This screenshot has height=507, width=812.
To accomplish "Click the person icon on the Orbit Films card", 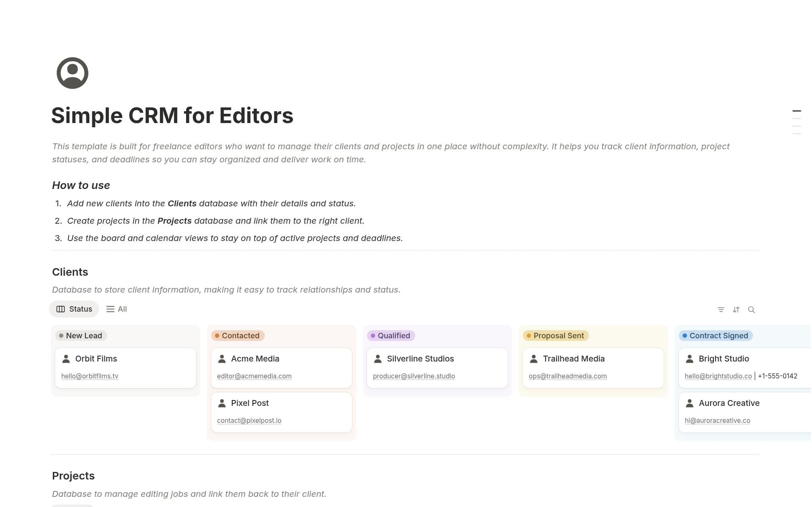I will [x=66, y=359].
